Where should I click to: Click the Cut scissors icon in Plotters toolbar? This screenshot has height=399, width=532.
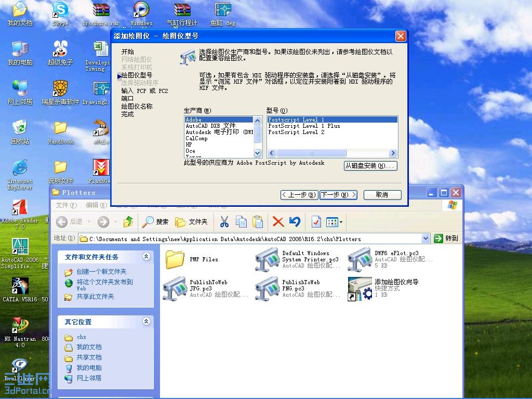(224, 222)
